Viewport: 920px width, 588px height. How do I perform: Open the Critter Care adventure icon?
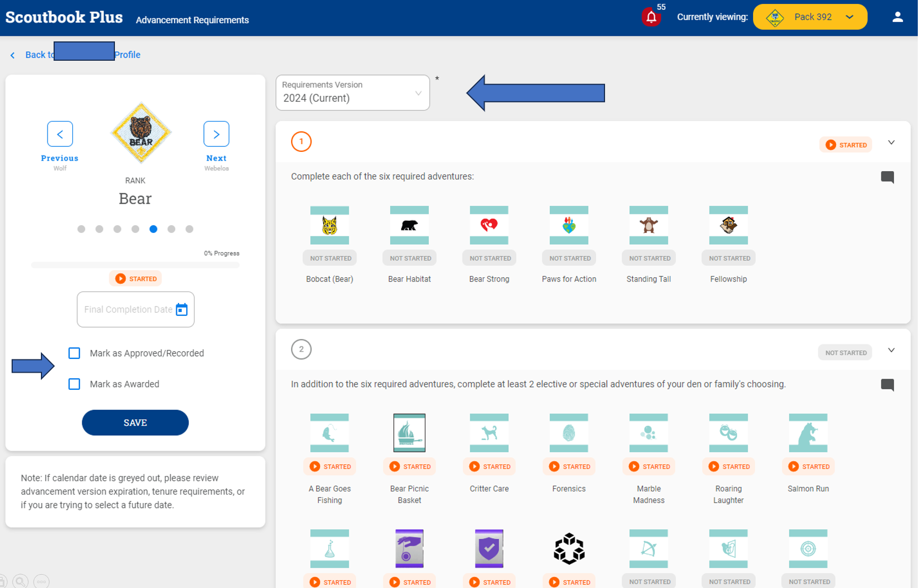(x=490, y=433)
